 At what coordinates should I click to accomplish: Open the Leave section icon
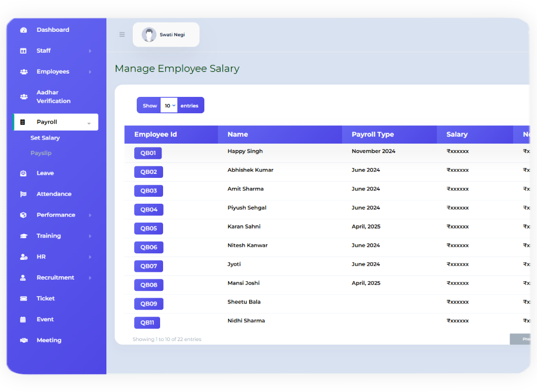(23, 173)
